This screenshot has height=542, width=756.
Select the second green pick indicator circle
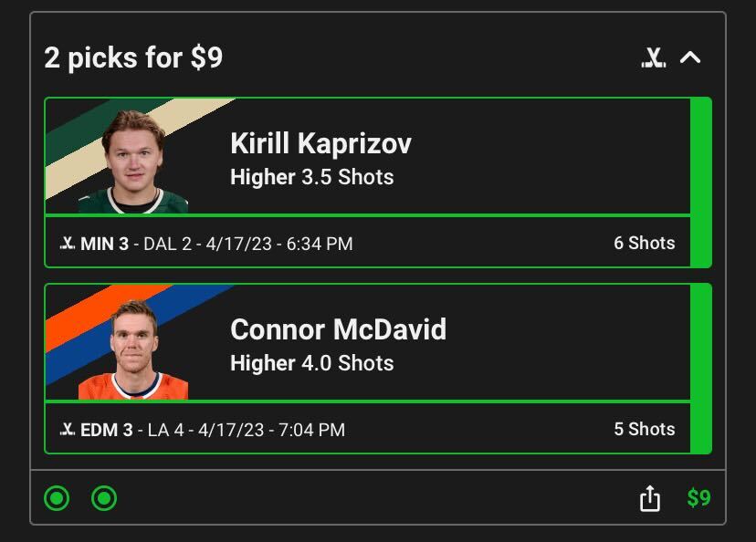[x=104, y=498]
